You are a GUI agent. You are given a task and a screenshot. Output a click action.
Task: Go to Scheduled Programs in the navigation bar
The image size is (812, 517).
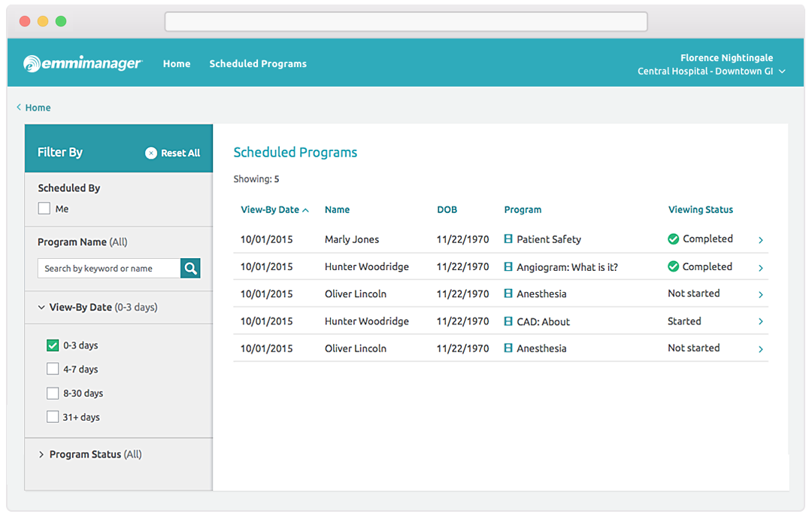tap(258, 64)
